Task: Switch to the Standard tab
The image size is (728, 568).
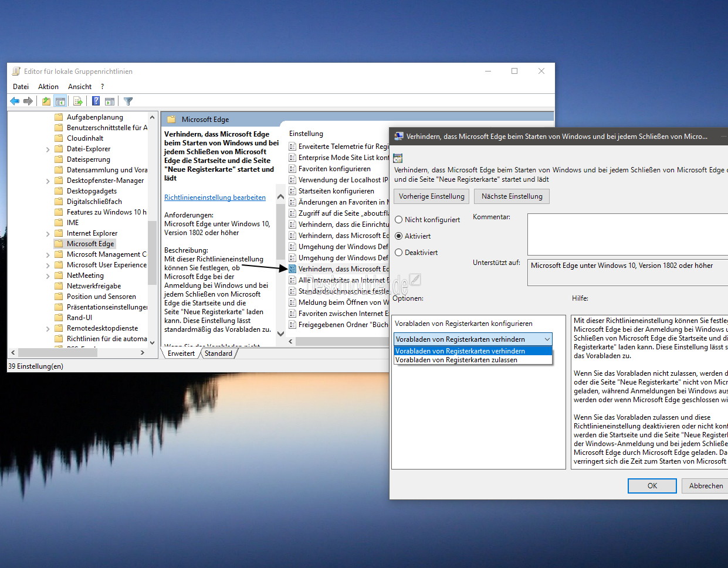Action: coord(218,353)
